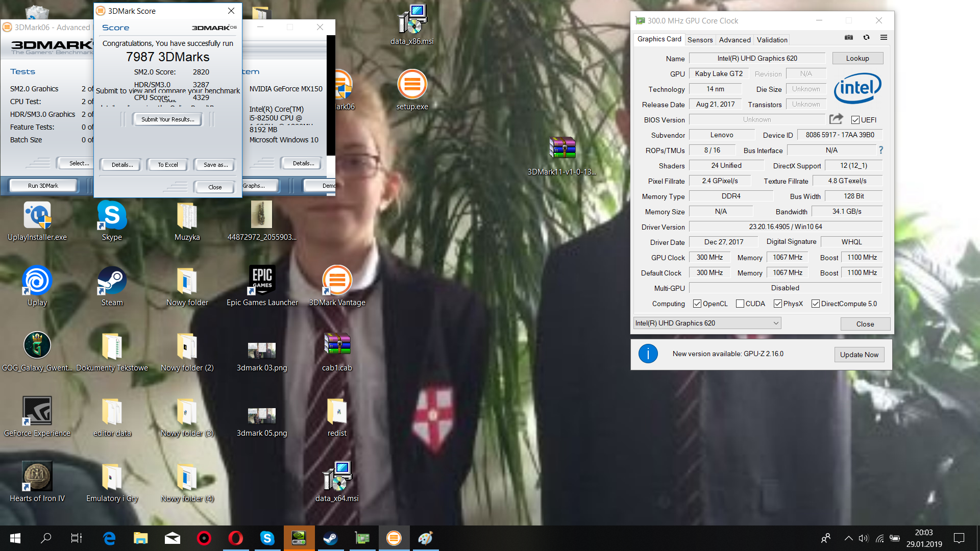Select data_x86.msi installer icon

[412, 24]
